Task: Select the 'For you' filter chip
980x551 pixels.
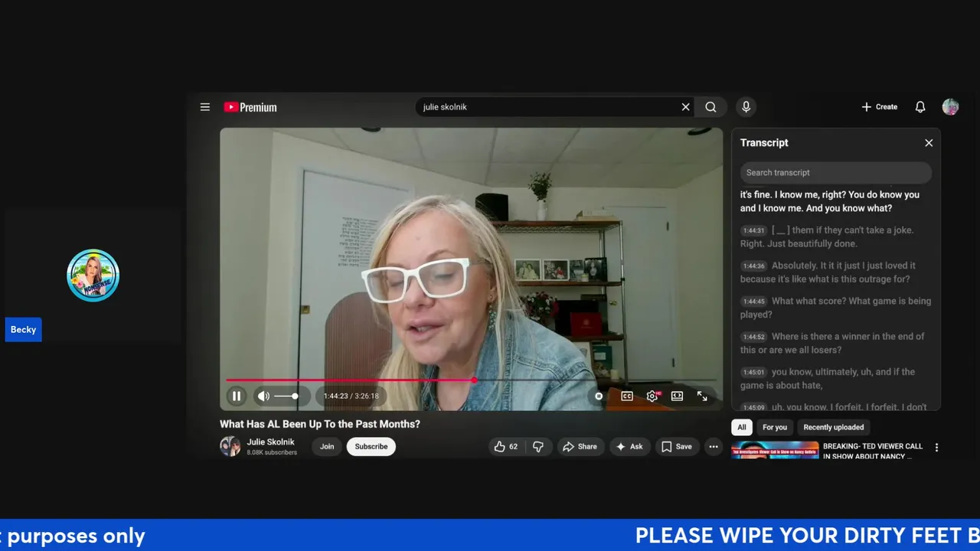Action: [775, 427]
